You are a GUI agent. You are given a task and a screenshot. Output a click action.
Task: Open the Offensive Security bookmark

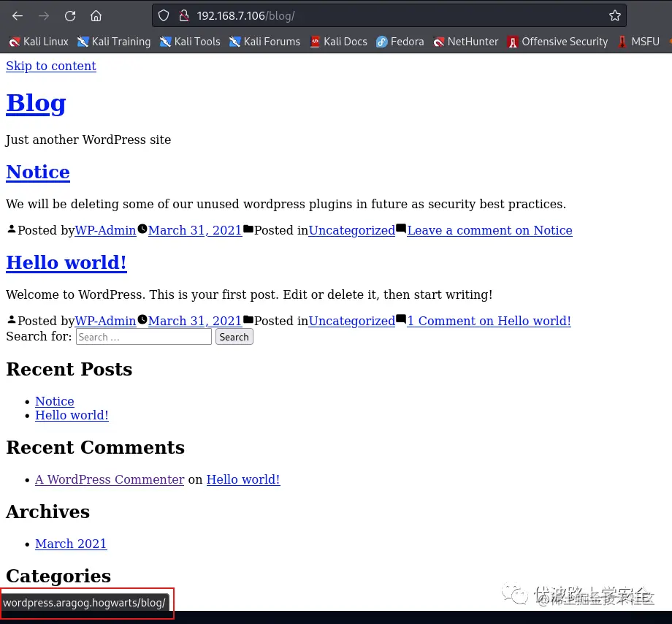point(557,42)
